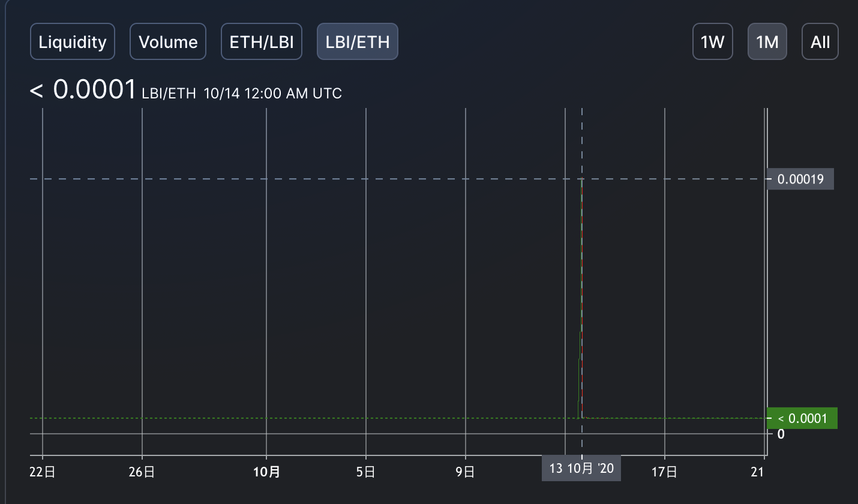The image size is (858, 504).
Task: Click the 0.00019 price axis label
Action: [x=800, y=179]
